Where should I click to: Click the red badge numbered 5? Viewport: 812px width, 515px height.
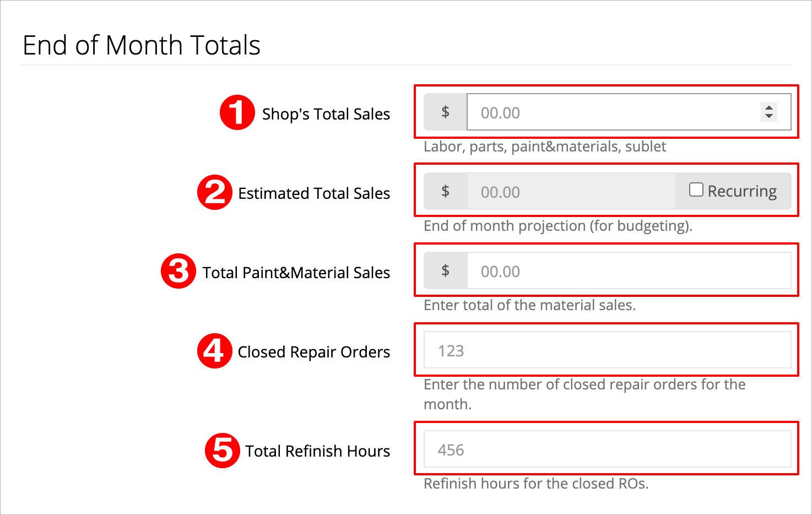(x=222, y=449)
